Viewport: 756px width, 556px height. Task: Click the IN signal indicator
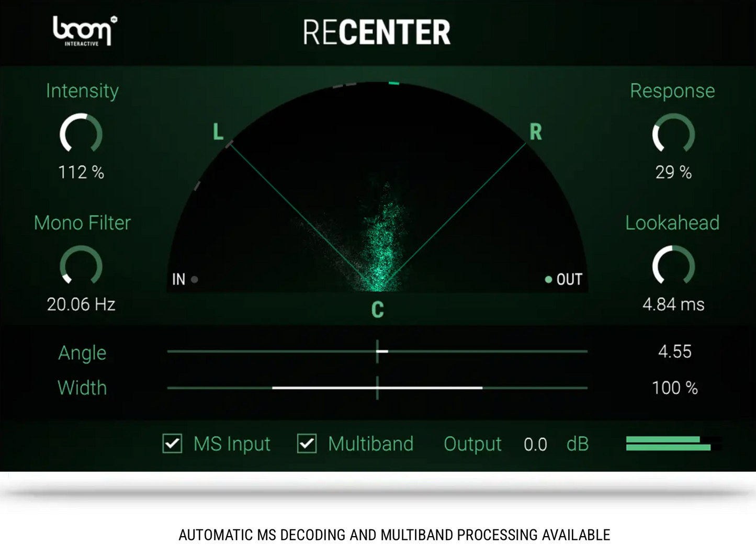195,279
